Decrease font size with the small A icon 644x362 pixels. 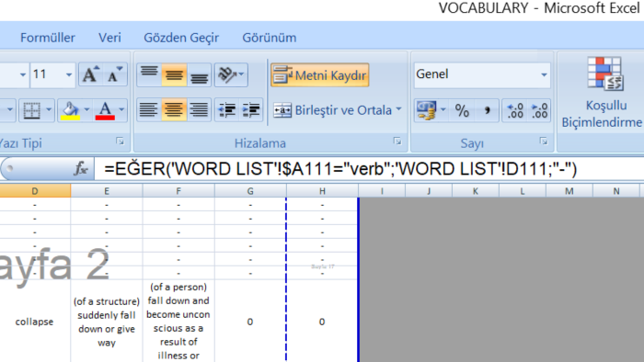(115, 74)
